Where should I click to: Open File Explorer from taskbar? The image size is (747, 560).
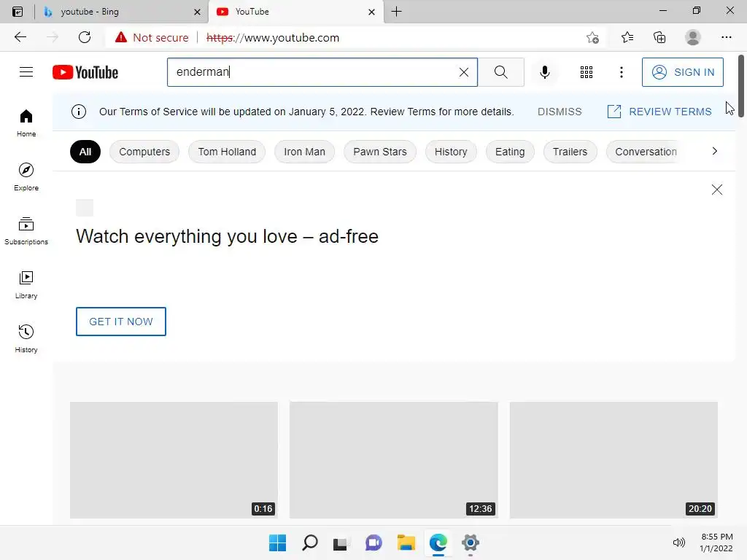(406, 542)
